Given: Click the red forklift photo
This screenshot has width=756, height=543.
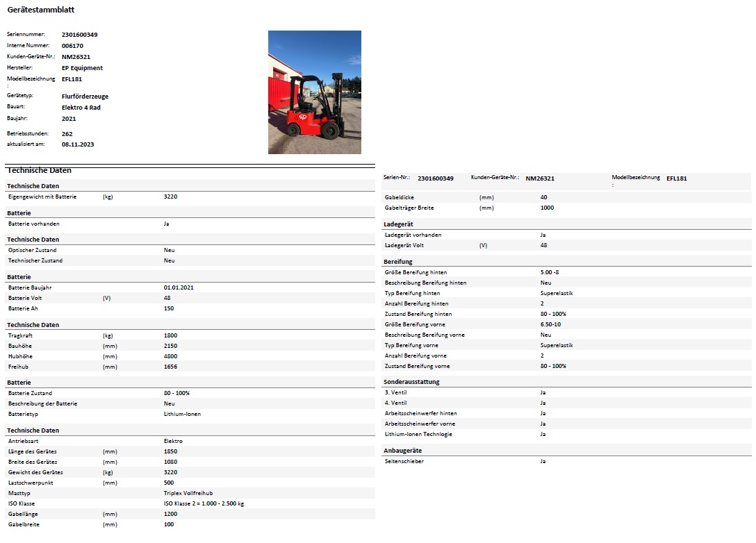Looking at the screenshot, I should pyautogui.click(x=314, y=92).
